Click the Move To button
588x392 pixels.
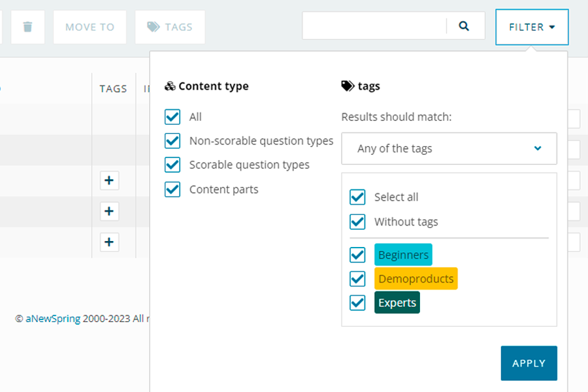click(90, 27)
